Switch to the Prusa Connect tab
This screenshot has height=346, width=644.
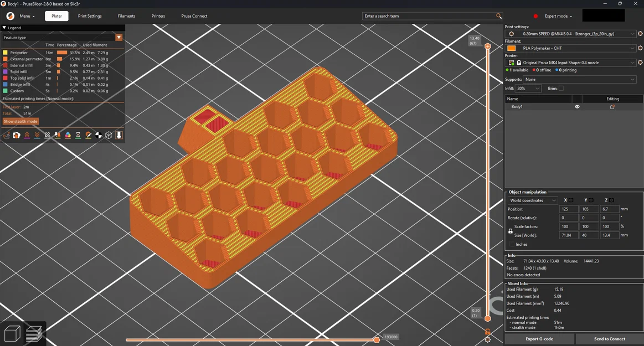pos(194,16)
